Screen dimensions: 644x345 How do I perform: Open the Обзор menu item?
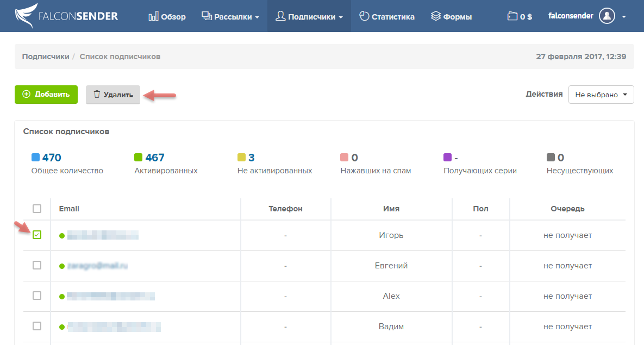167,16
